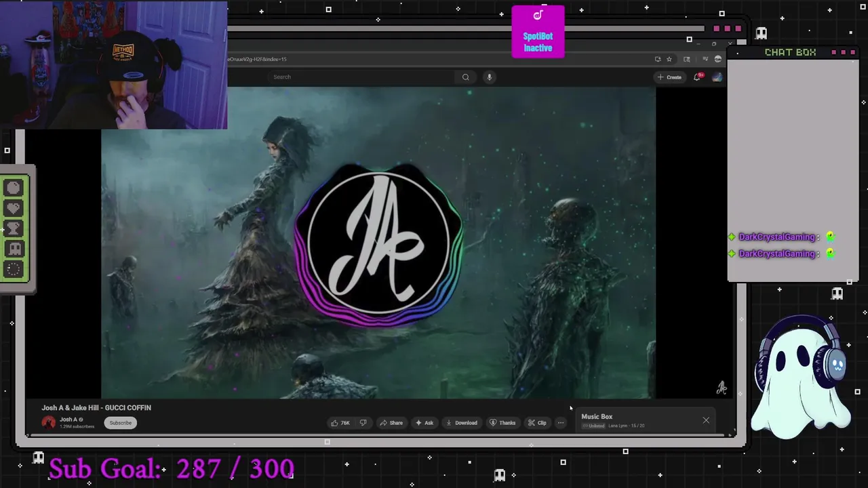Open browser side panel icon beside bookmark star

point(687,59)
